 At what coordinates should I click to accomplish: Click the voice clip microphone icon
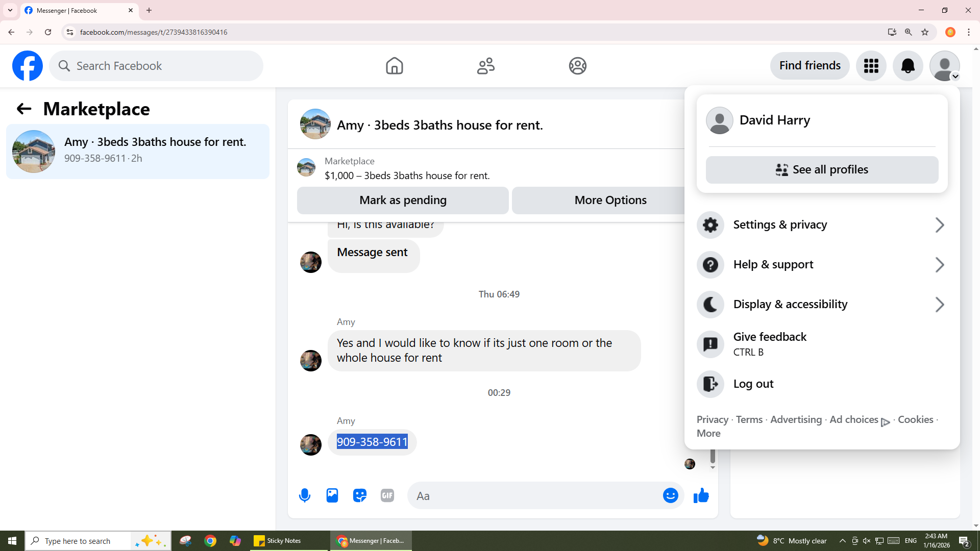pyautogui.click(x=305, y=495)
